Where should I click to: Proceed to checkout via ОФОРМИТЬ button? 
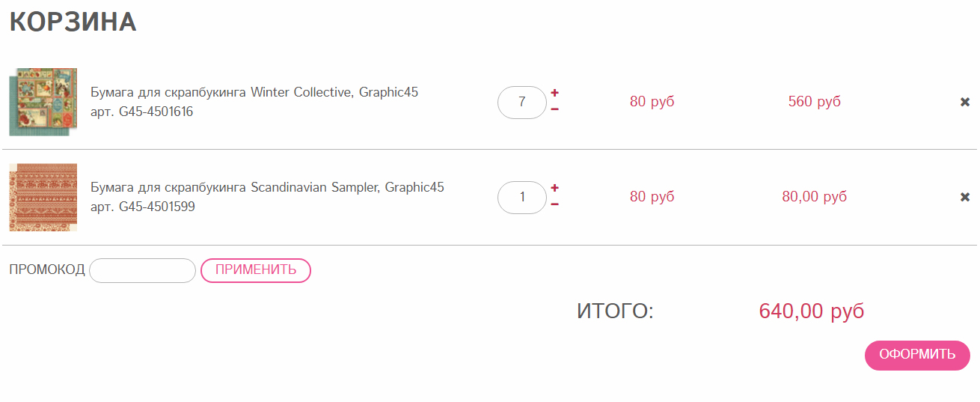pyautogui.click(x=917, y=355)
